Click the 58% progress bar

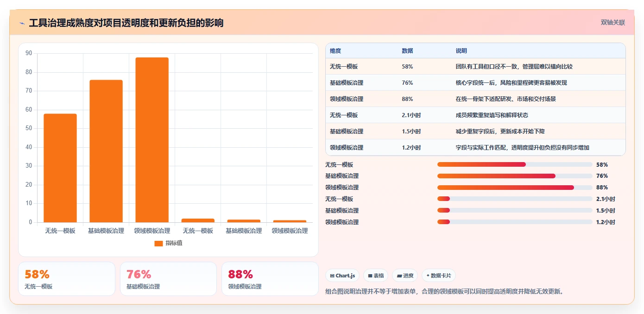click(515, 164)
